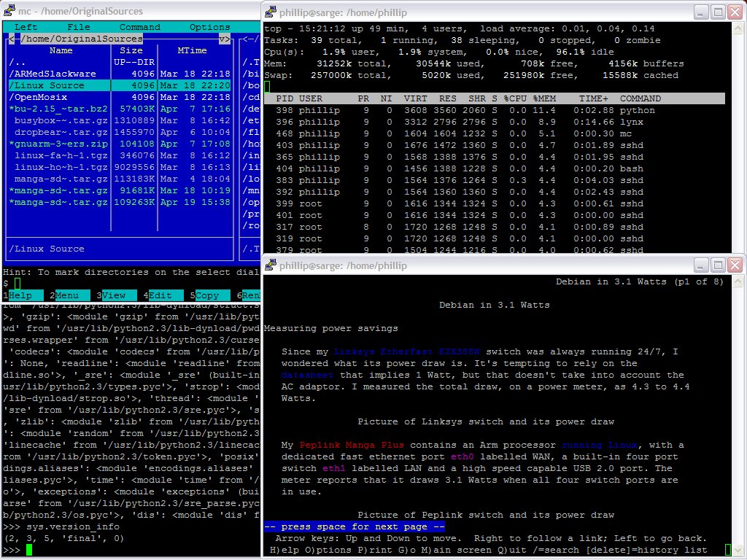Select manga-sd file sized 109263K
747x560 pixels.
click(120, 202)
